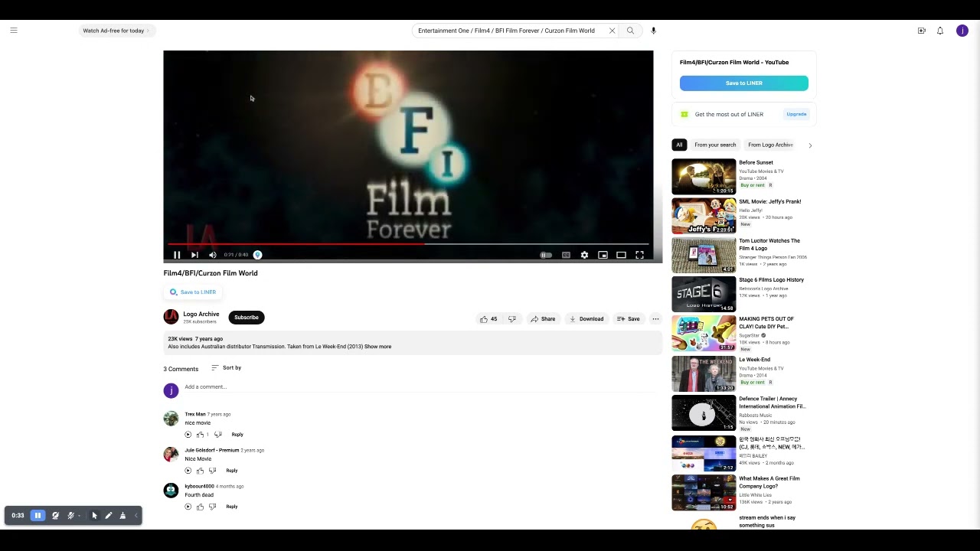Toggle subtitles closed captions
Viewport: 980px width, 551px height.
point(566,255)
